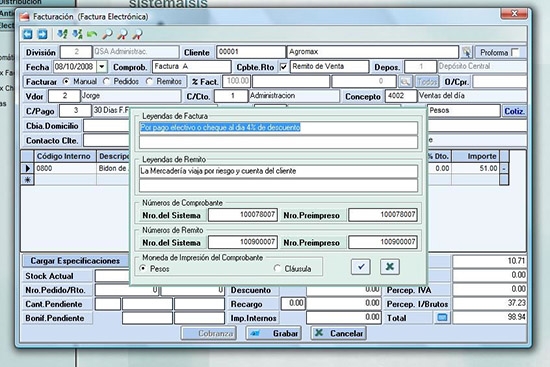Click the Concepto code field 4002

click(401, 96)
